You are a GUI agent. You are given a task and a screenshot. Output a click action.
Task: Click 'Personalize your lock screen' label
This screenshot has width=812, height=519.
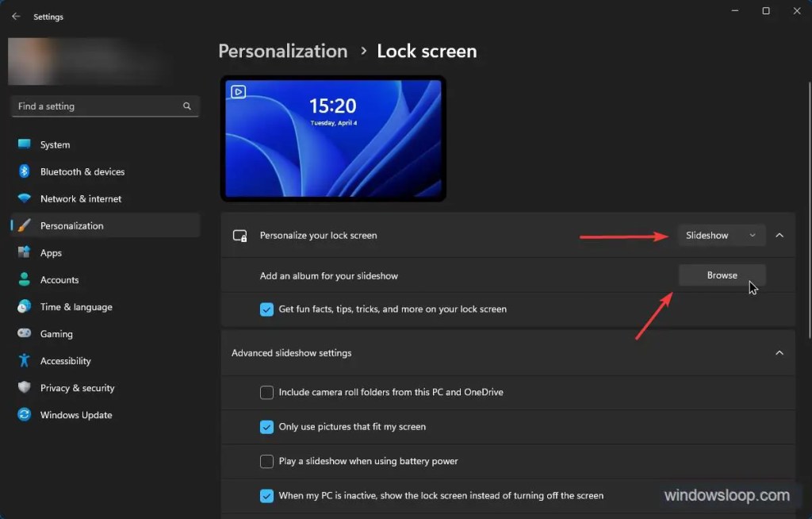coord(319,236)
